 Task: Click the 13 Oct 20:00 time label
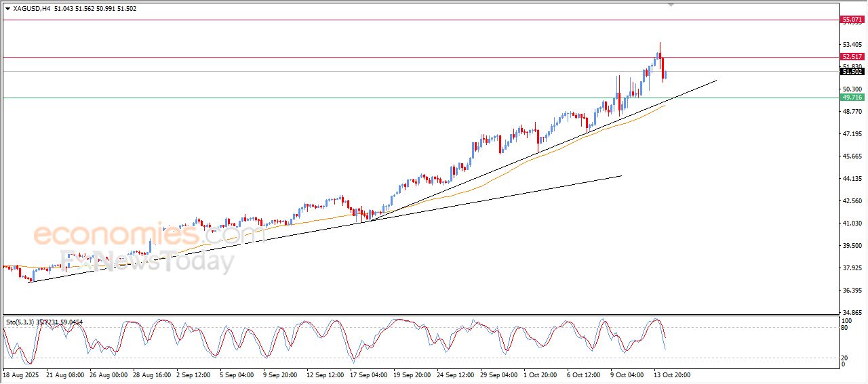pos(671,375)
